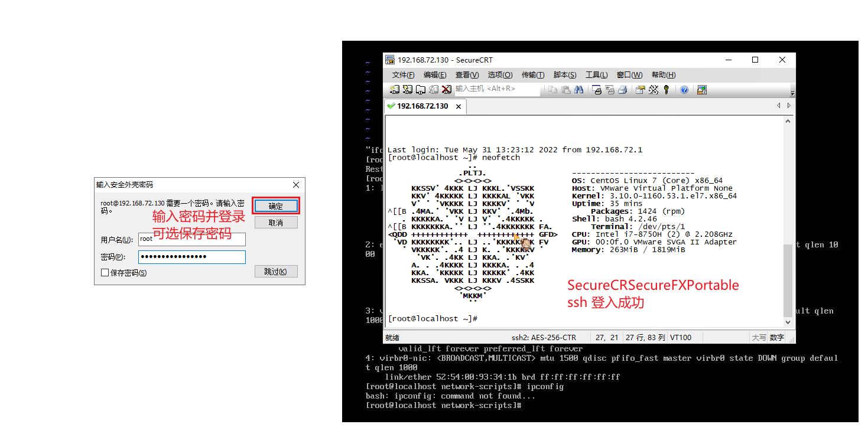Click the tab scroll left arrow
The width and height of the screenshot is (868, 434).
click(779, 106)
